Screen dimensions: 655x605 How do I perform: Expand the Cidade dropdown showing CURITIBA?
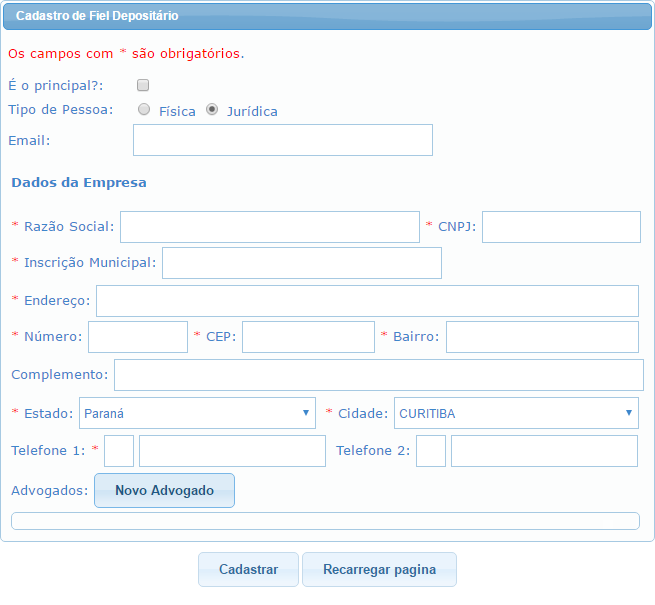pos(516,413)
